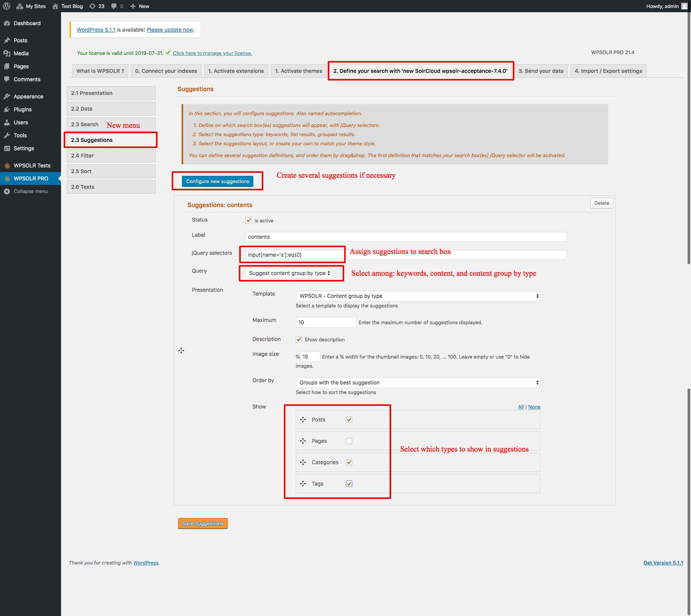Uncheck Posts in Show list

349,420
